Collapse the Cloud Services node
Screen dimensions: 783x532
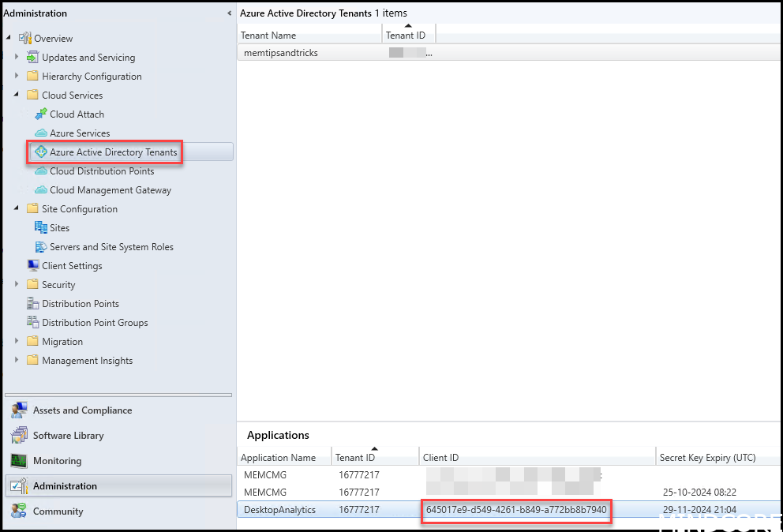point(17,95)
